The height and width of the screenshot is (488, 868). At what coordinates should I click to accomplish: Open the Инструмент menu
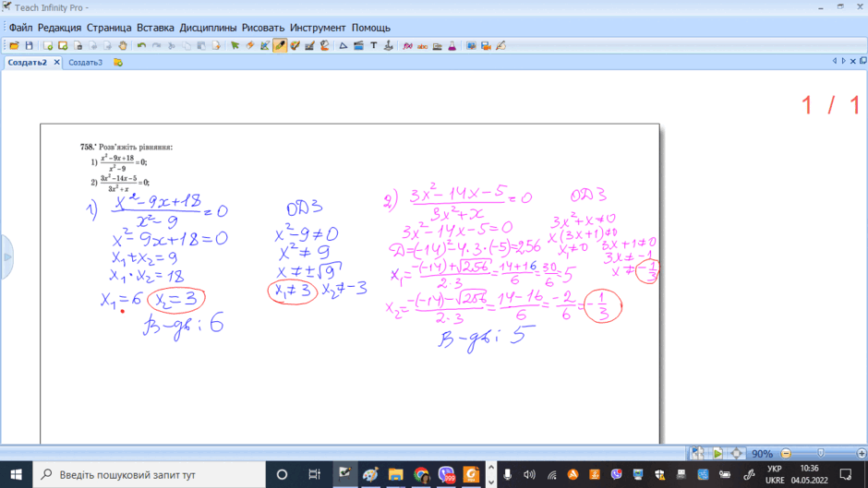click(x=318, y=28)
